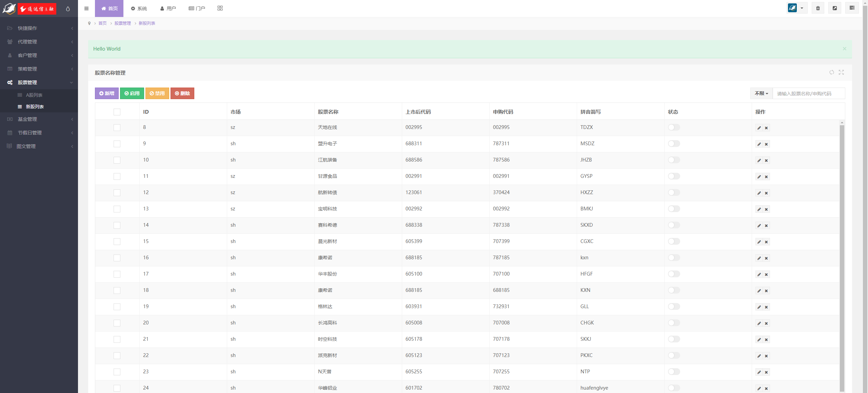The height and width of the screenshot is (393, 868).
Task: Check the checkbox for ID 10 row
Action: click(117, 160)
